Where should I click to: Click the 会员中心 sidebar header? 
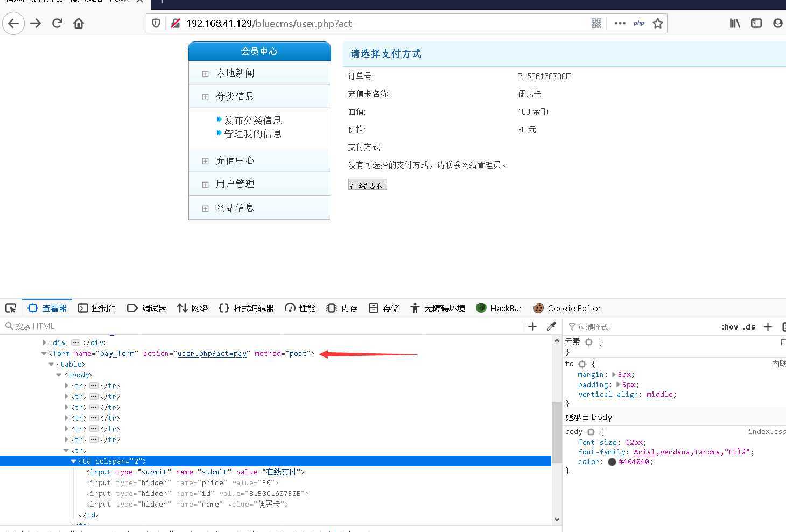click(259, 52)
